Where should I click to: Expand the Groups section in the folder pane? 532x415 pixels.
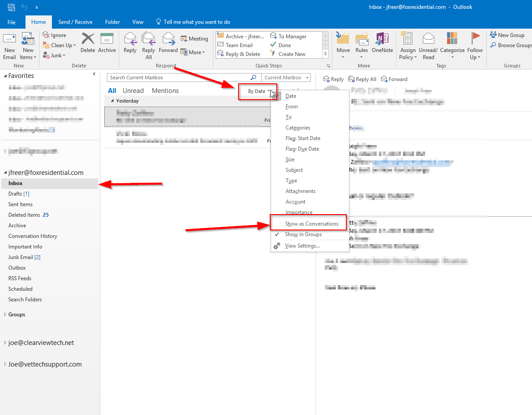[x=16, y=314]
